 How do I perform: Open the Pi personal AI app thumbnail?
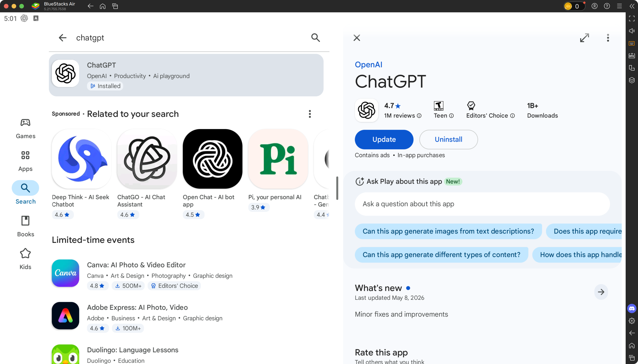(278, 159)
